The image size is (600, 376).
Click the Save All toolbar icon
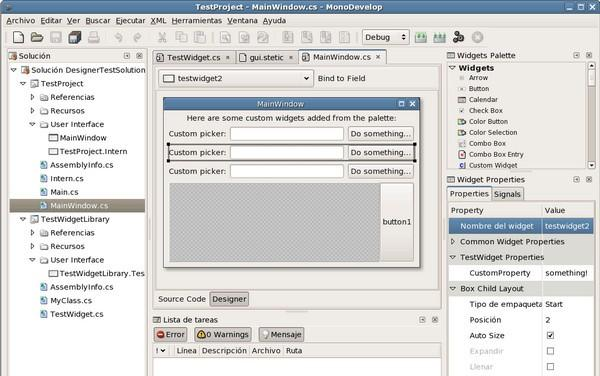[x=75, y=37]
